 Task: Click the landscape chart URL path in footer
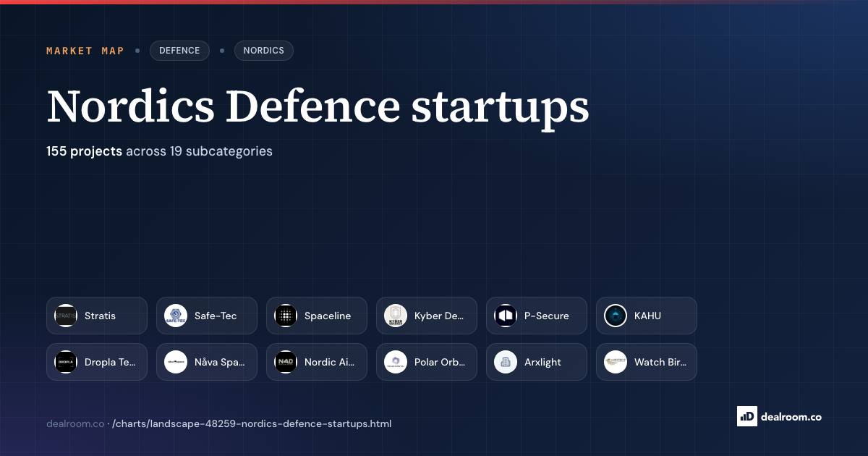tap(252, 423)
